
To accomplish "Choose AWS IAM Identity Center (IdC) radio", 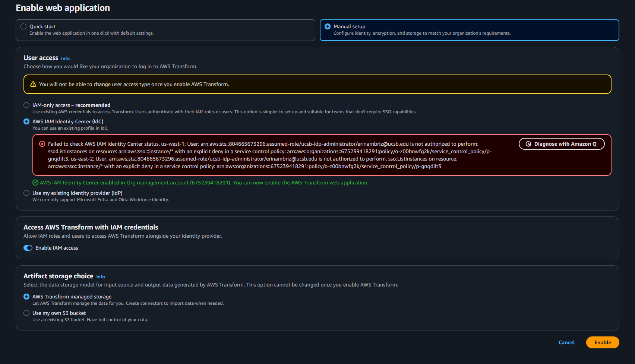I will coord(26,121).
